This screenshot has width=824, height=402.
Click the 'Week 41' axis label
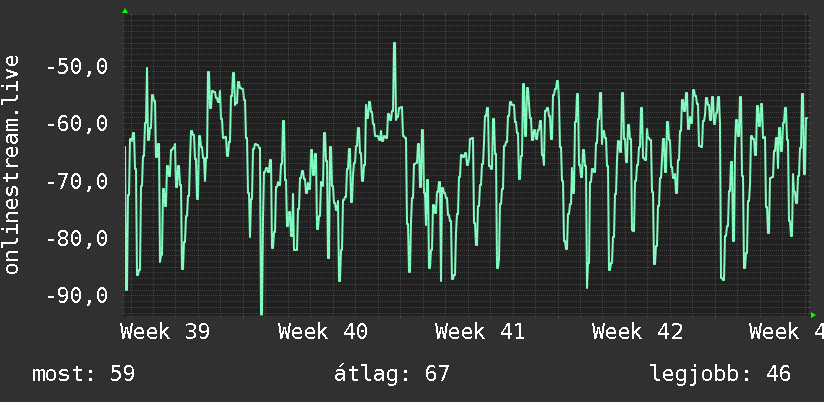click(480, 332)
